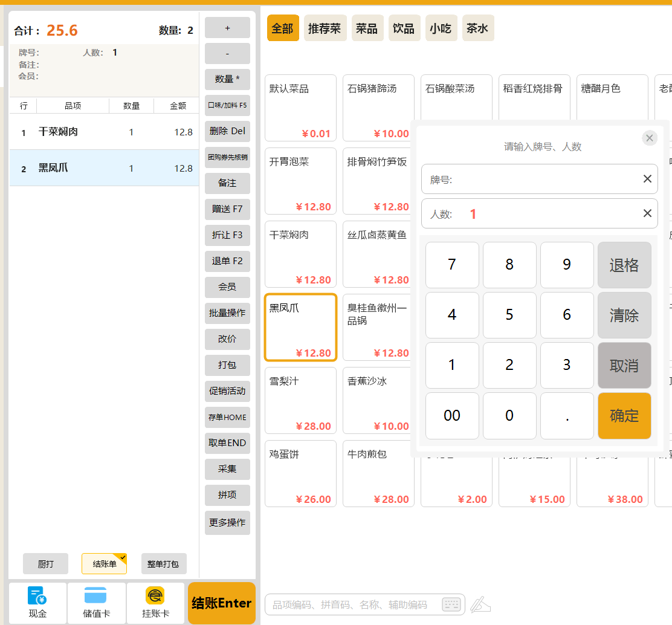The width and height of the screenshot is (672, 625).
Task: Focus the 人数 input field
Action: pyautogui.click(x=539, y=213)
